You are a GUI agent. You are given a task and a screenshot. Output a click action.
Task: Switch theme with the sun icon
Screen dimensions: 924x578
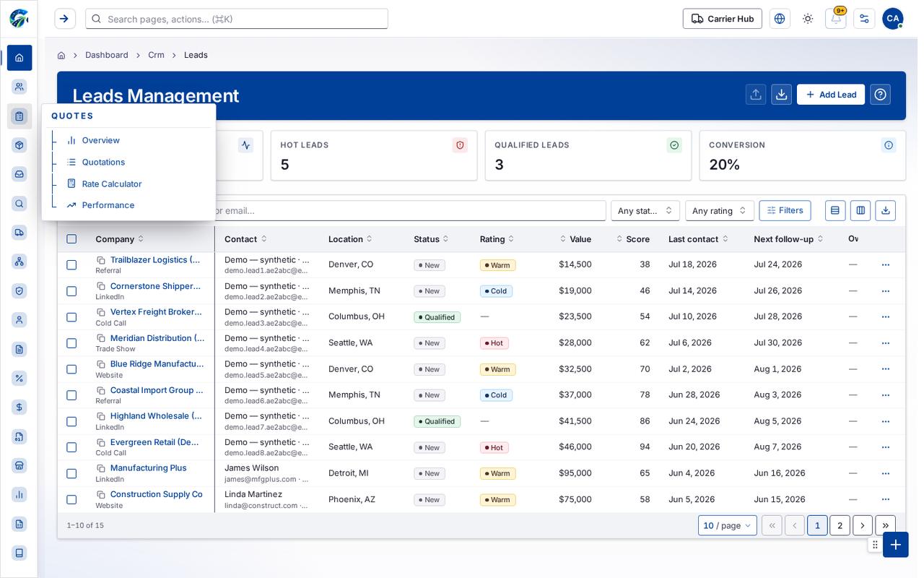point(808,19)
